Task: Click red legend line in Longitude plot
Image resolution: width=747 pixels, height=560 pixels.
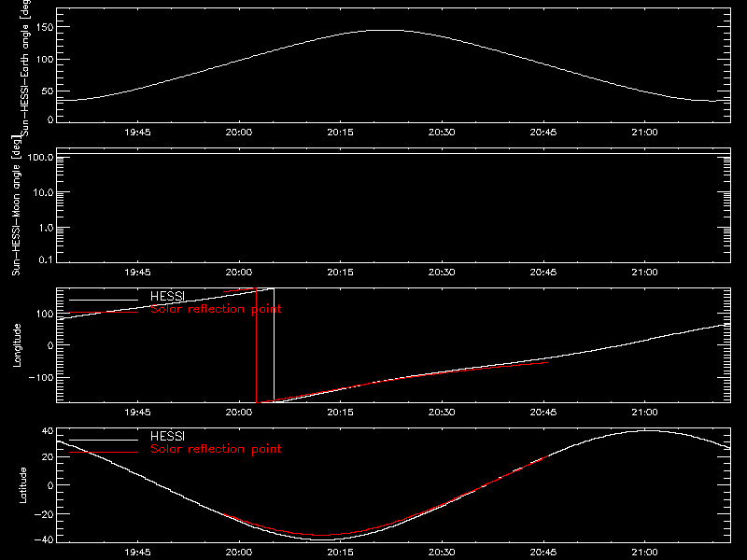Action: pos(104,313)
